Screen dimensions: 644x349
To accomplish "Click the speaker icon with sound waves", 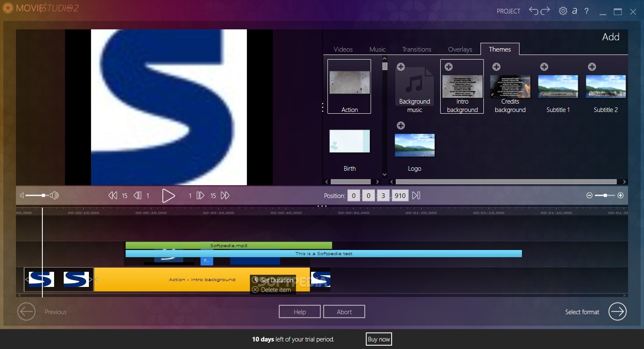I will pyautogui.click(x=55, y=195).
